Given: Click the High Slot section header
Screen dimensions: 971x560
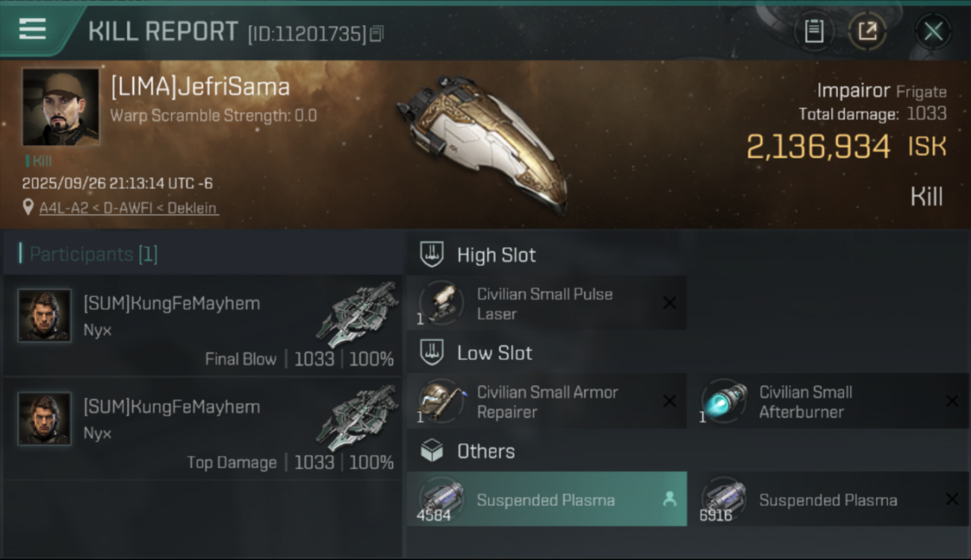Looking at the screenshot, I should click(x=496, y=255).
